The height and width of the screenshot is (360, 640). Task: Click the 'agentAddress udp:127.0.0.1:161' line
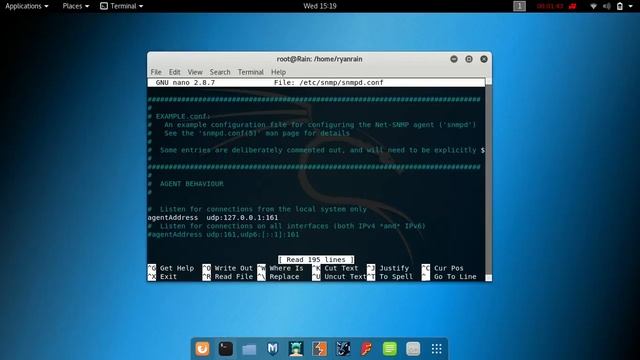213,218
